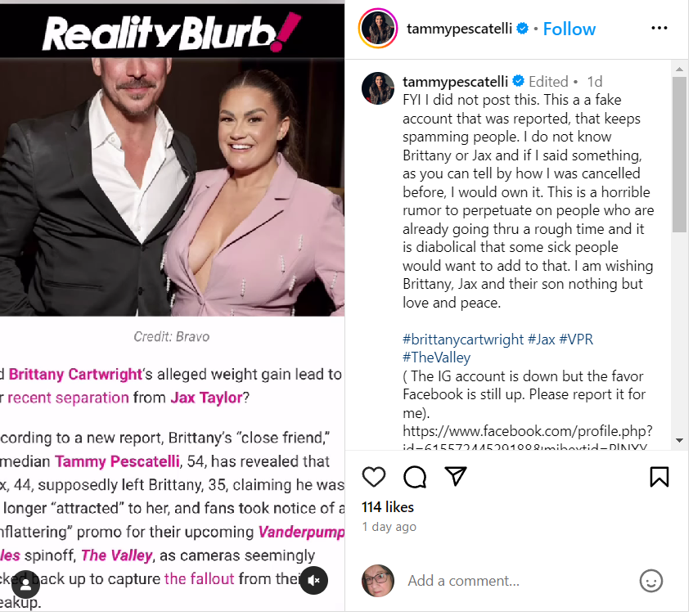The image size is (693, 616).
Task: Open the emoji picker smiley icon
Action: pyautogui.click(x=650, y=581)
